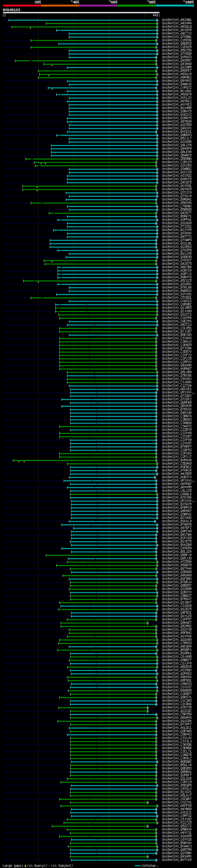This screenshot has width=197, height=868.
Task: Select the UniRef100_C4L2S8 entry
Action: click(x=176, y=491)
